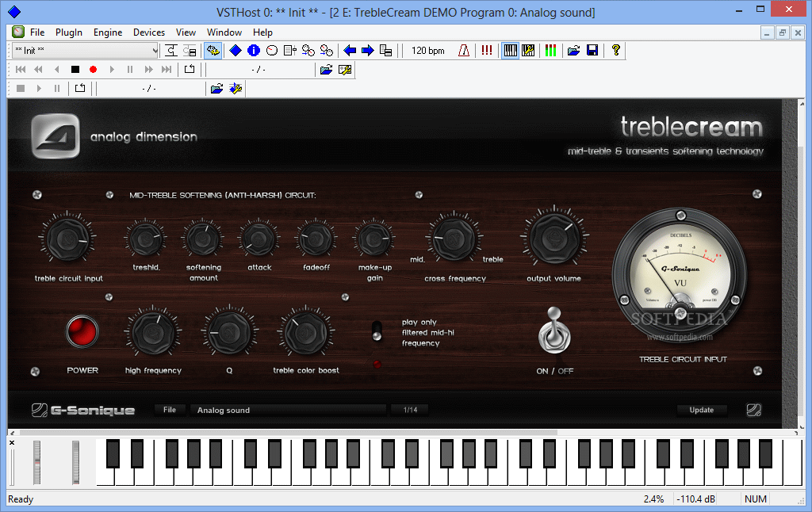The image size is (812, 512).
Task: Toggle the play only filtered mid-hi switch
Action: point(377,331)
